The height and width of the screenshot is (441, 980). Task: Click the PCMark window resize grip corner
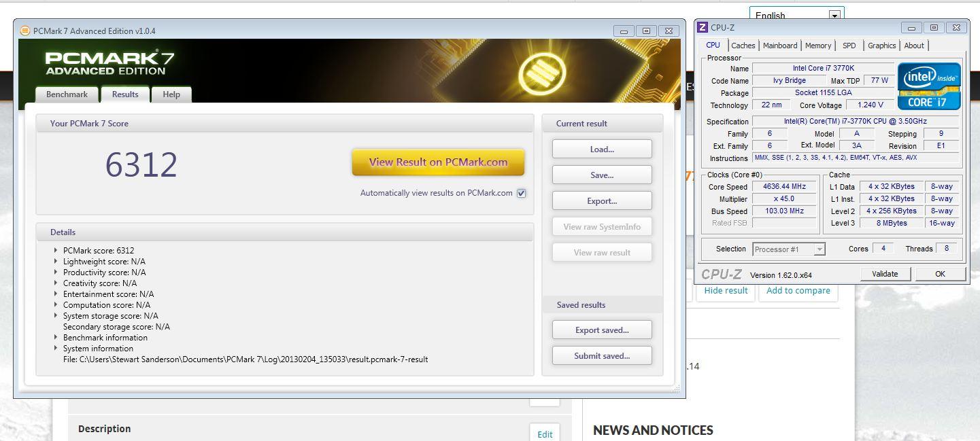[x=677, y=389]
